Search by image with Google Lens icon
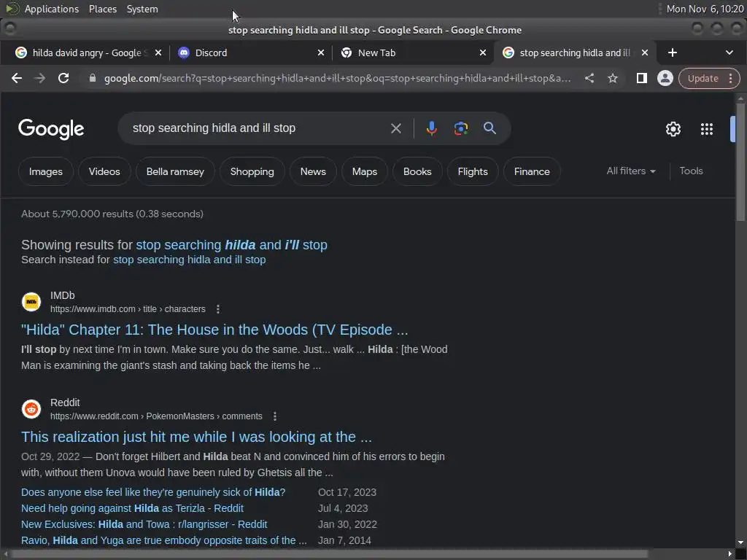 pyautogui.click(x=461, y=128)
